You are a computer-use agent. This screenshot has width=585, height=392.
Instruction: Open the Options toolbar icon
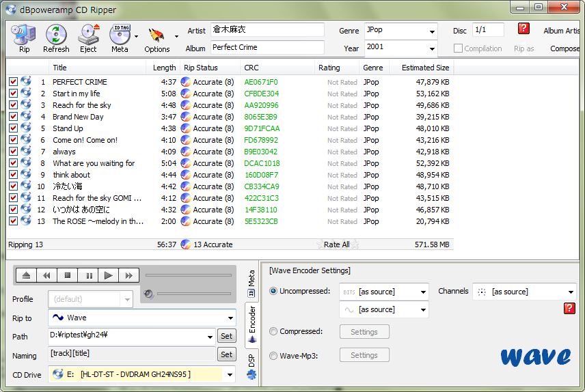(x=157, y=36)
